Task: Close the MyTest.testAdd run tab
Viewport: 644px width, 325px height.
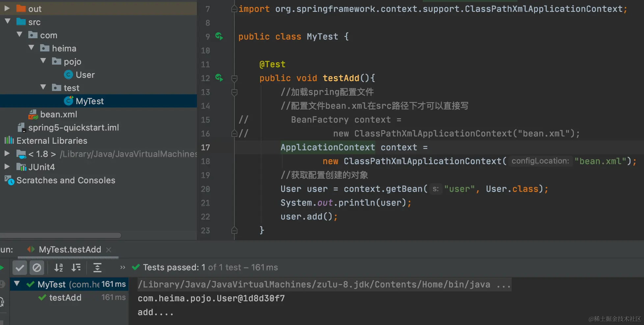Action: point(109,250)
